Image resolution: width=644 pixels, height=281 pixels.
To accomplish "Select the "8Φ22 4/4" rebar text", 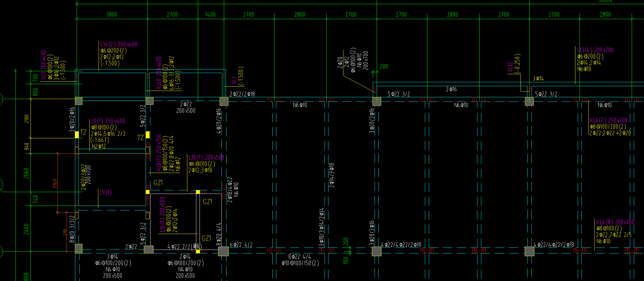I will (300, 257).
